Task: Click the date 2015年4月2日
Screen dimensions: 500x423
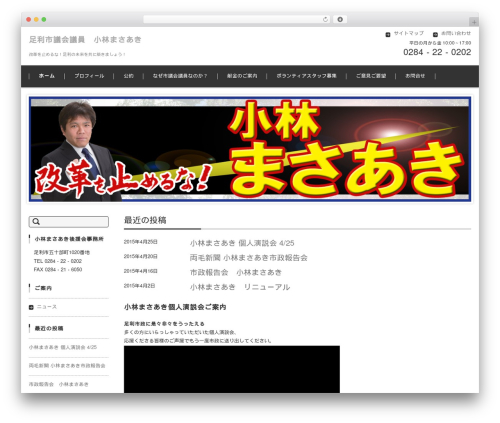Action: 139,286
